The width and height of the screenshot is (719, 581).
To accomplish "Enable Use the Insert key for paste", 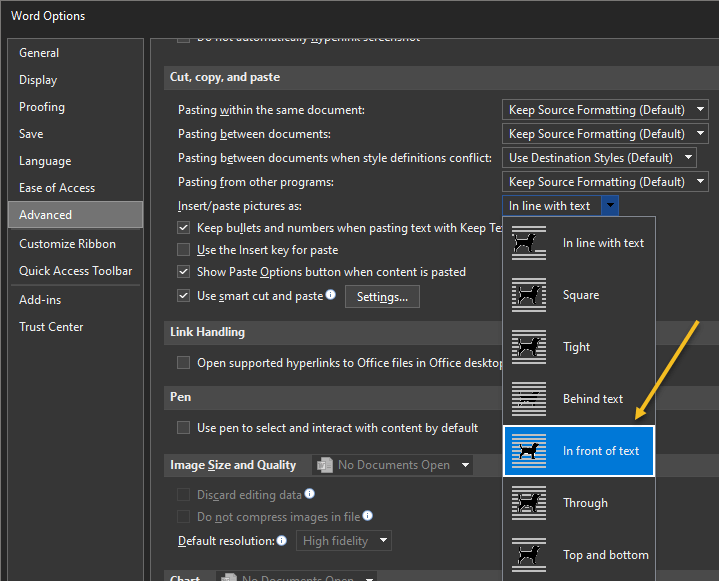I will 183,250.
